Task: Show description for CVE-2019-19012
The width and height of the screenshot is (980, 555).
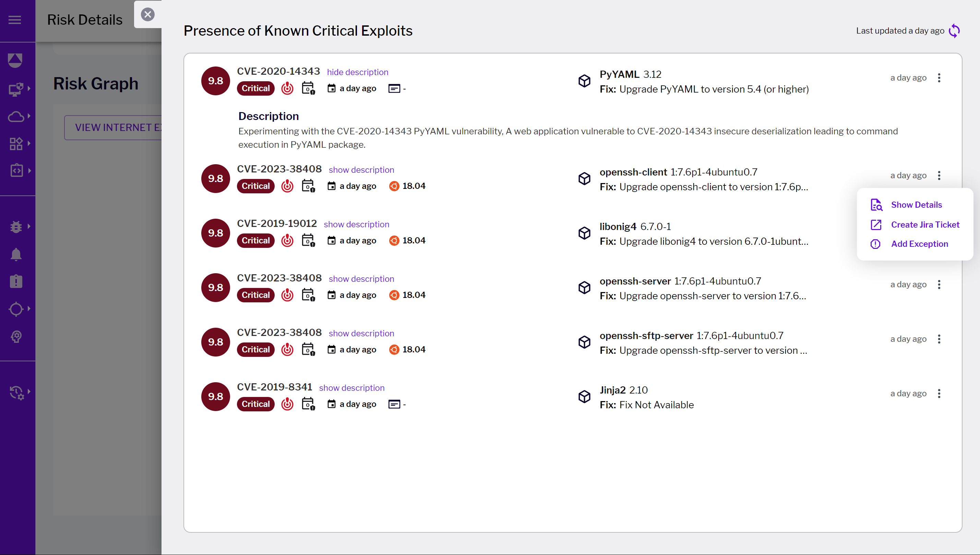Action: (356, 224)
